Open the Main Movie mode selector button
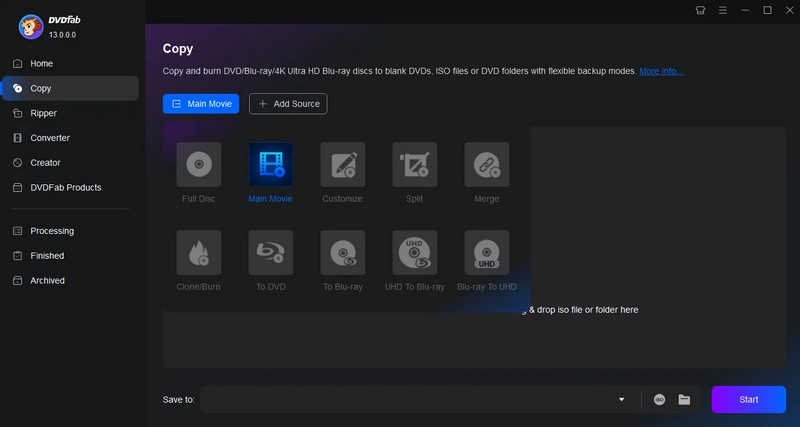This screenshot has width=800, height=427. click(201, 103)
